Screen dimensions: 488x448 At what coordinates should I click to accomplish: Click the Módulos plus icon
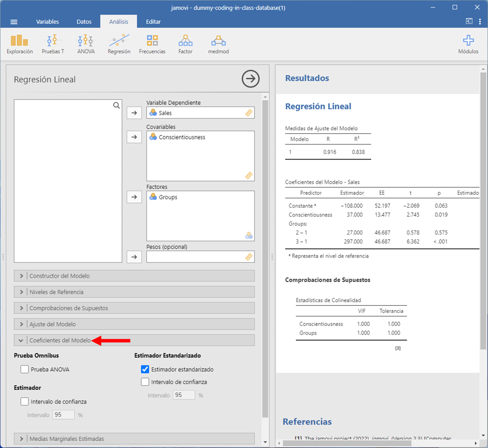point(468,41)
